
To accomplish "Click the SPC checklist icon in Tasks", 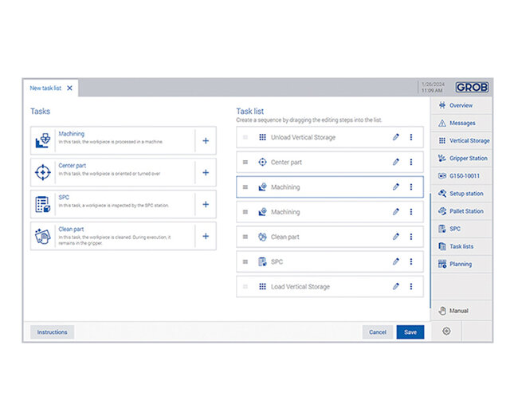I will pyautogui.click(x=43, y=205).
